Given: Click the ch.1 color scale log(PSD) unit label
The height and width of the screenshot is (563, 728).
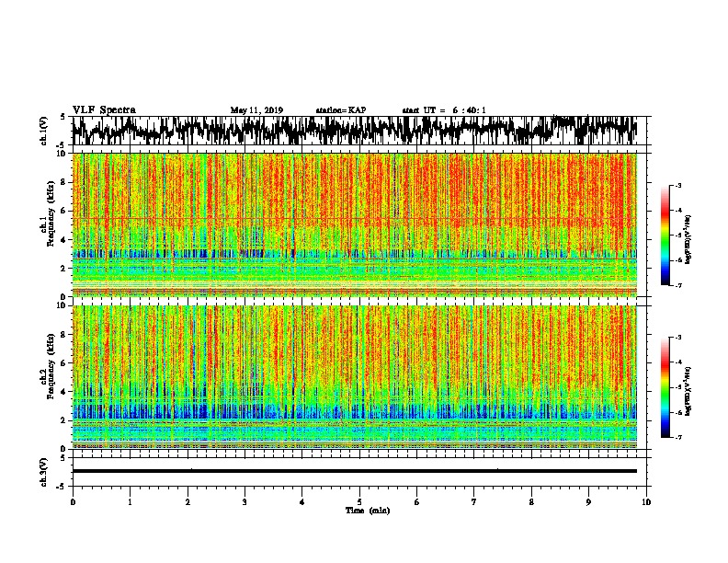Looking at the screenshot, I should 688,240.
